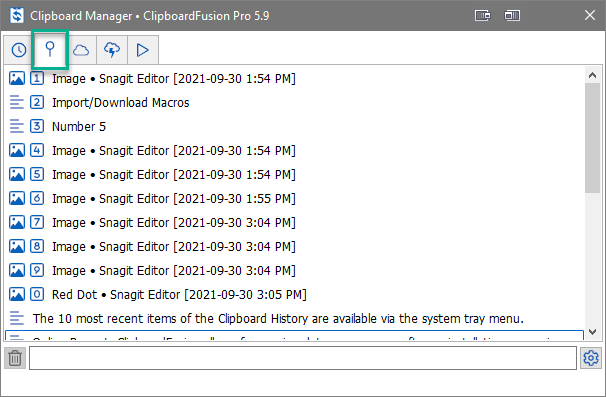606x397 pixels.
Task: Select item 5 Snagit Editor image text
Action: [x=174, y=174]
